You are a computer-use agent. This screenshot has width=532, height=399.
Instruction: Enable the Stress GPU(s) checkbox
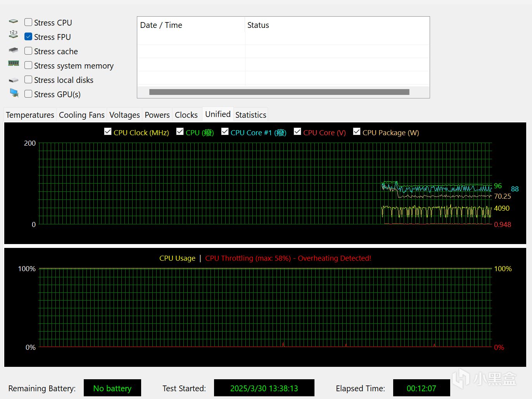click(x=28, y=94)
